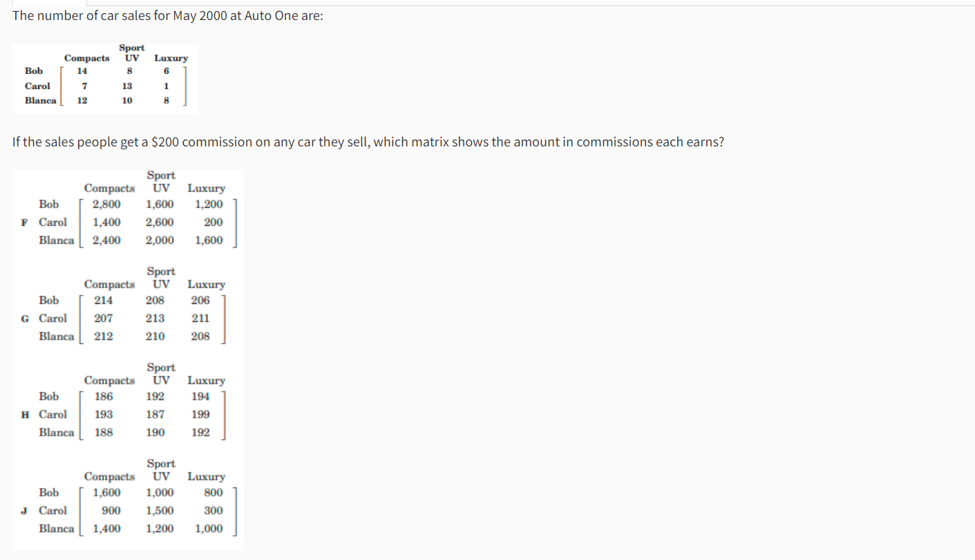Image resolution: width=975 pixels, height=560 pixels.
Task: Select the 2,600 entry in matrix F
Action: [160, 222]
